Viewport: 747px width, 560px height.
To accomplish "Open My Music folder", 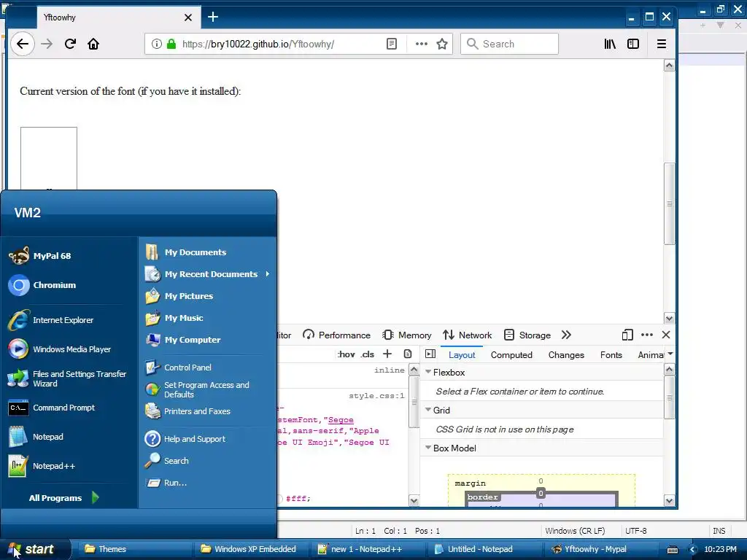I will (174, 318).
